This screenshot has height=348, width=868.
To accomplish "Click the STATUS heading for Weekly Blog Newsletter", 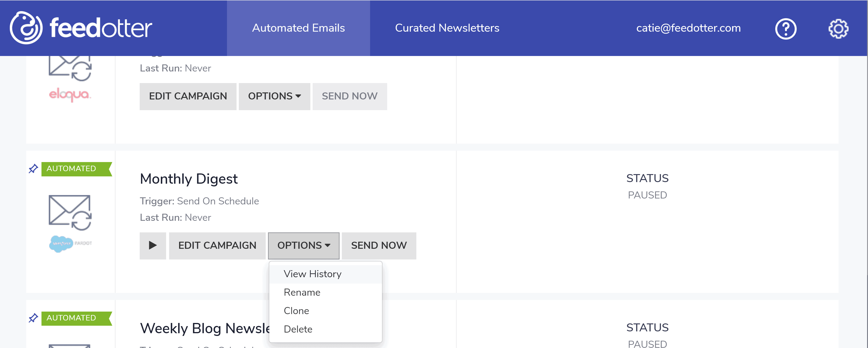I will [x=647, y=328].
